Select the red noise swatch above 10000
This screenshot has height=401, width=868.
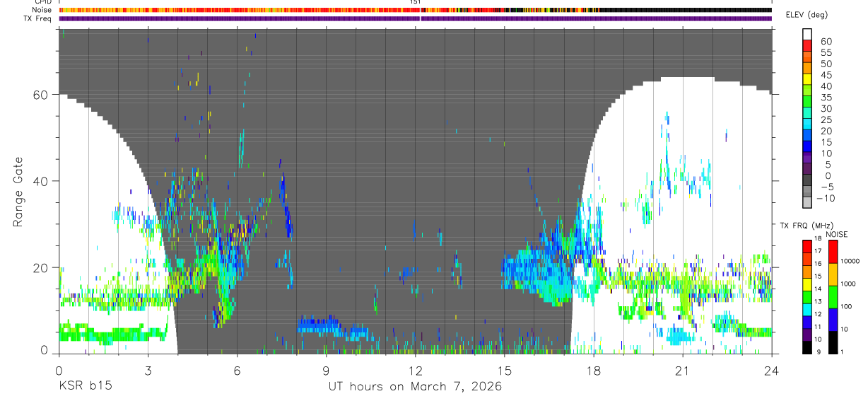[x=833, y=251]
